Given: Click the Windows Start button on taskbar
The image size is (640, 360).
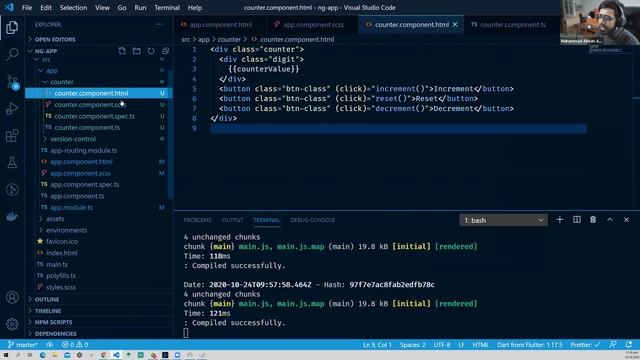Looking at the screenshot, I should click(6, 355).
